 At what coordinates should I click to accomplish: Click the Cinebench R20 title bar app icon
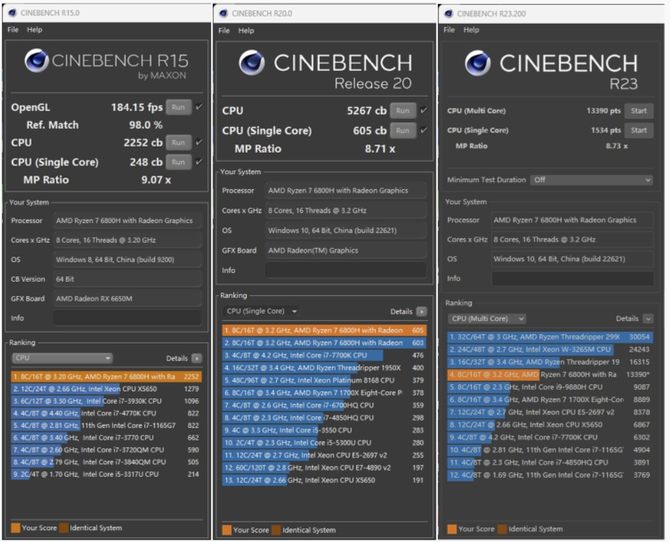[223, 13]
